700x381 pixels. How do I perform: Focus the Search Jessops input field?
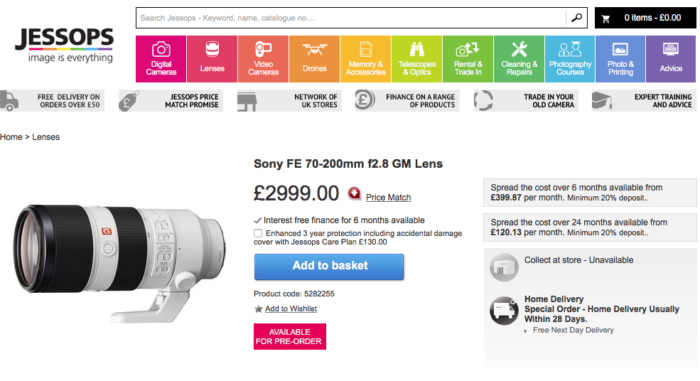tap(351, 18)
